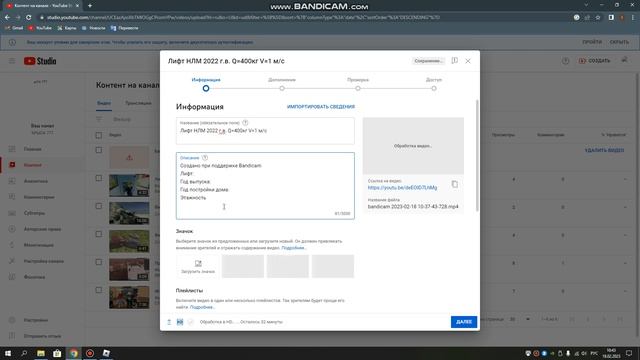640x360 pixels.
Task: Open the Chrome three-dot menu
Action: click(633, 18)
